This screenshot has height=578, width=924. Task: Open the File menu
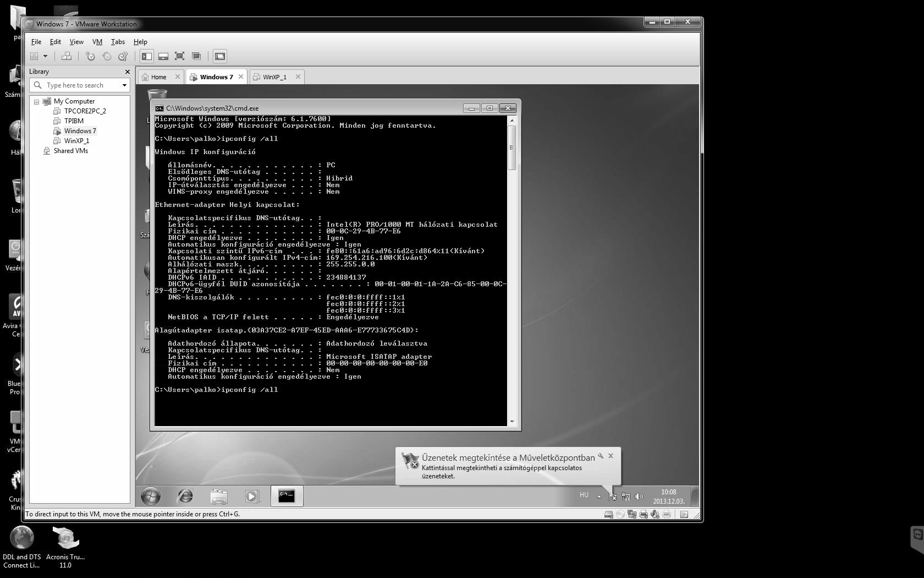point(36,42)
